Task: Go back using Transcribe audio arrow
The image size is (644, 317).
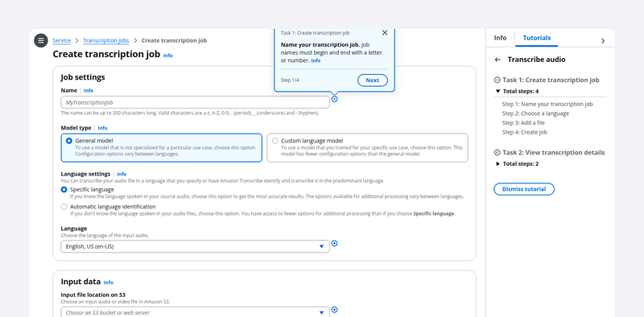Action: point(497,60)
